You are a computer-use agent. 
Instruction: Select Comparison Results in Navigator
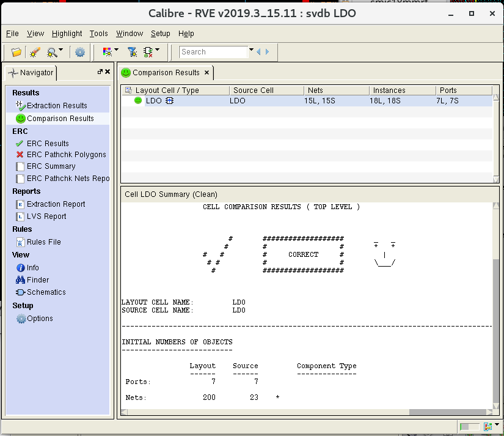[x=60, y=119]
